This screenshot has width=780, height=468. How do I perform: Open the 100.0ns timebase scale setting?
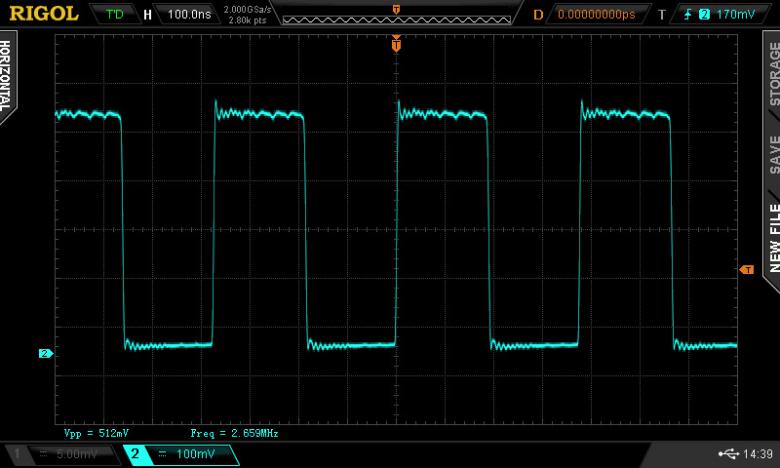pyautogui.click(x=190, y=14)
